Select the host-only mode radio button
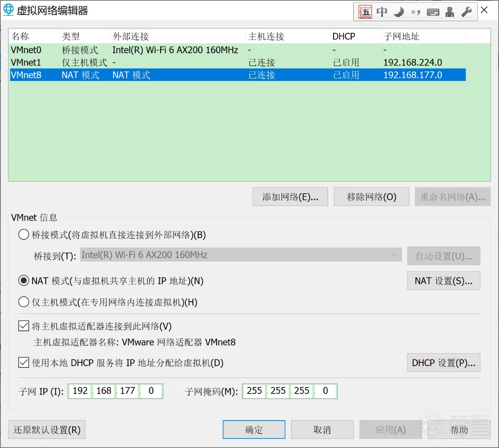 (x=24, y=302)
